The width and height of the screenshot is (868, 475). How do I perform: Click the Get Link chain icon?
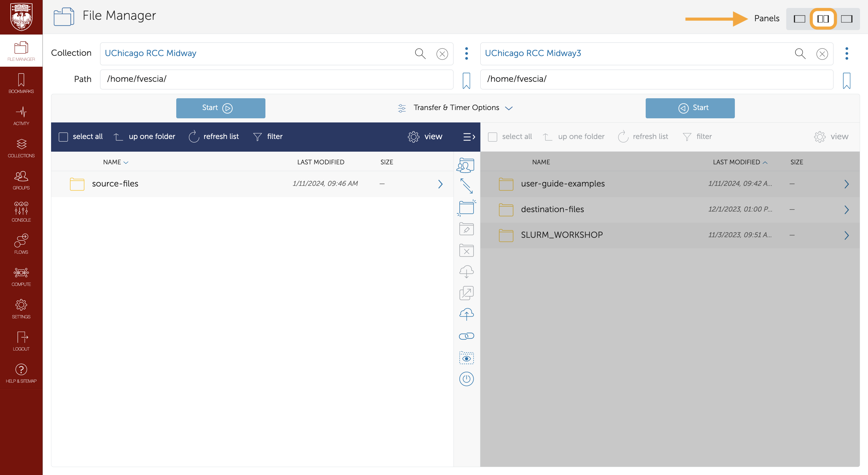coord(466,336)
